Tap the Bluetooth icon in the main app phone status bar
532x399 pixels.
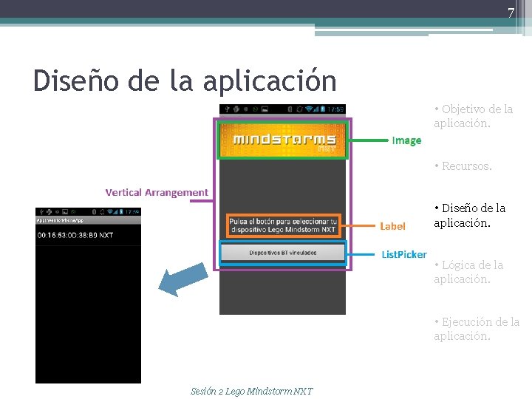coord(290,109)
